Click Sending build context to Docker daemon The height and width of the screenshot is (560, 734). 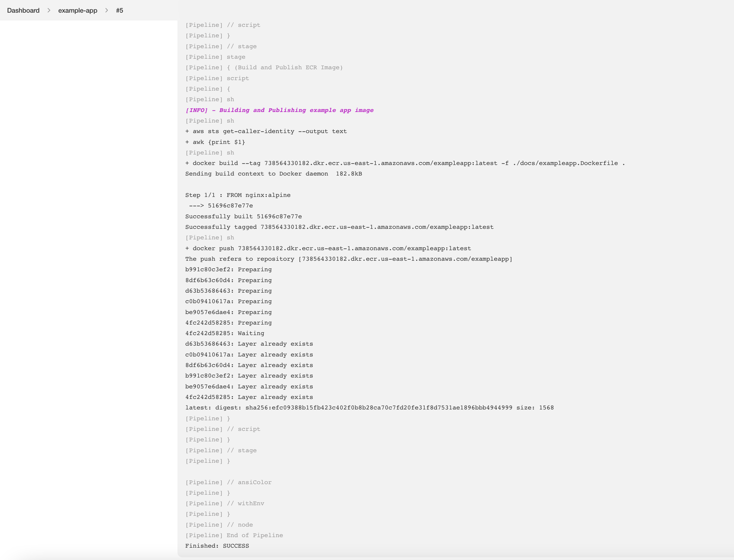[274, 174]
